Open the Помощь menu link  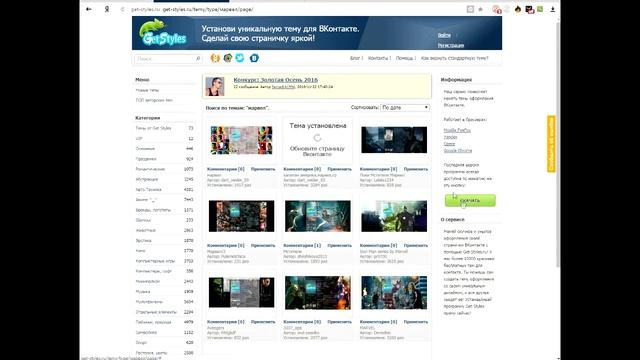404,58
